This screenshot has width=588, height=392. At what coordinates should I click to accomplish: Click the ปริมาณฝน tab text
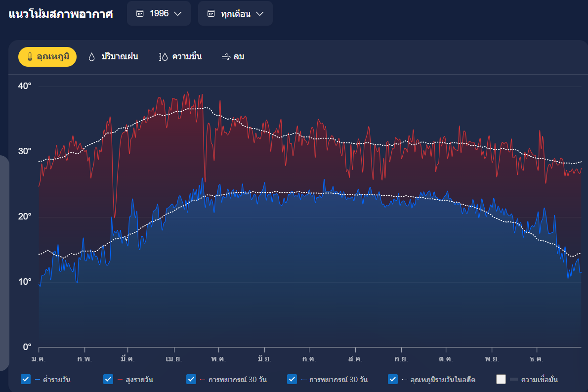pyautogui.click(x=120, y=57)
